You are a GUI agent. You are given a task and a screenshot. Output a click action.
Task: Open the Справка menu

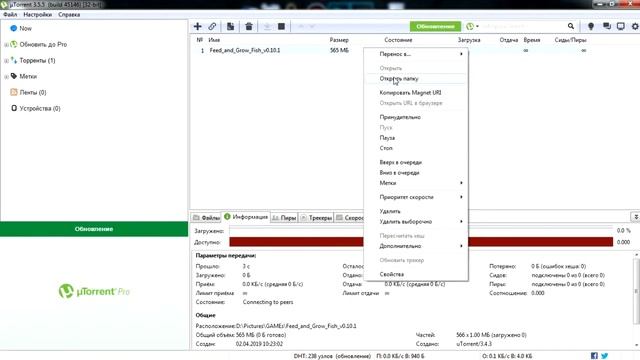(x=69, y=14)
